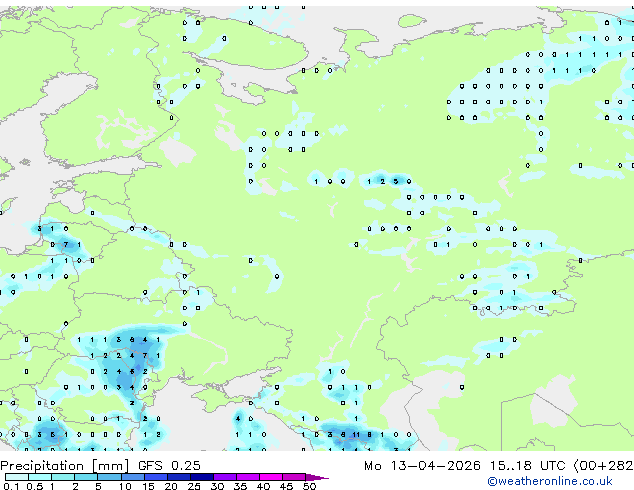Click the 'Precipitation [mm]' title text

(x=65, y=466)
